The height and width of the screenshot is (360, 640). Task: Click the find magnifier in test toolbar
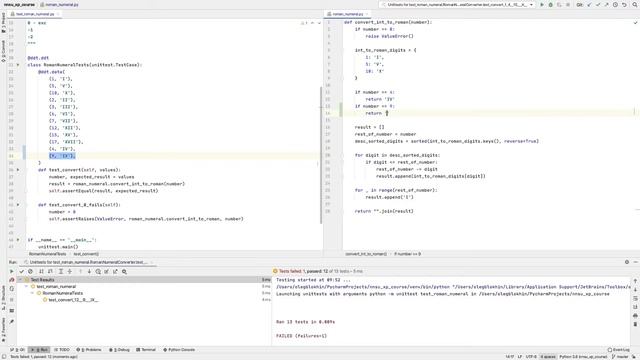(x=124, y=271)
